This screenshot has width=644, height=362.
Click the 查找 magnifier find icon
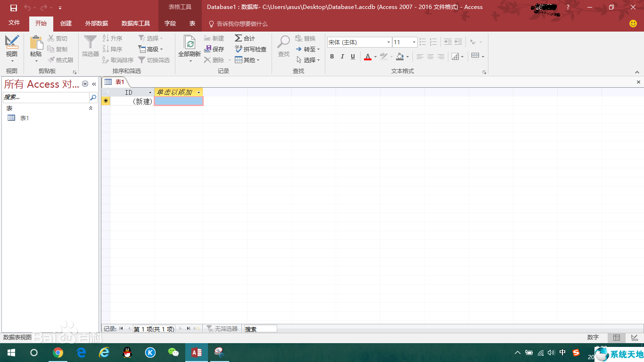pyautogui.click(x=283, y=42)
